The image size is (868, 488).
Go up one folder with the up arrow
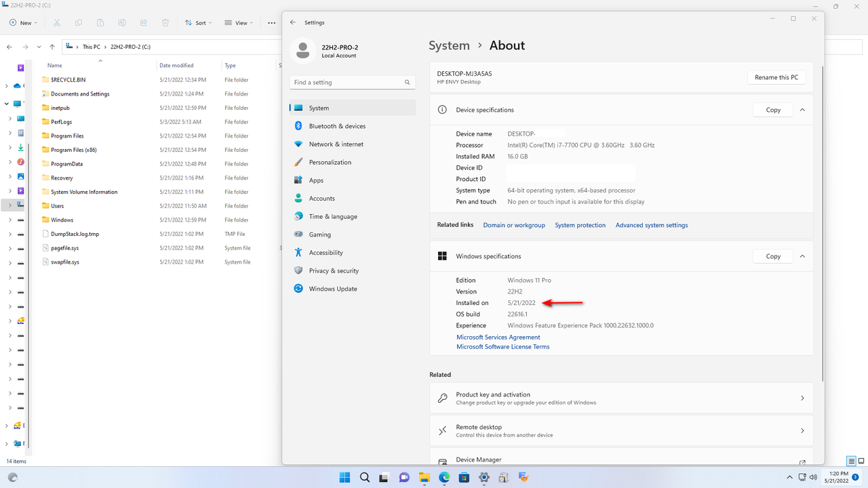coord(52,47)
